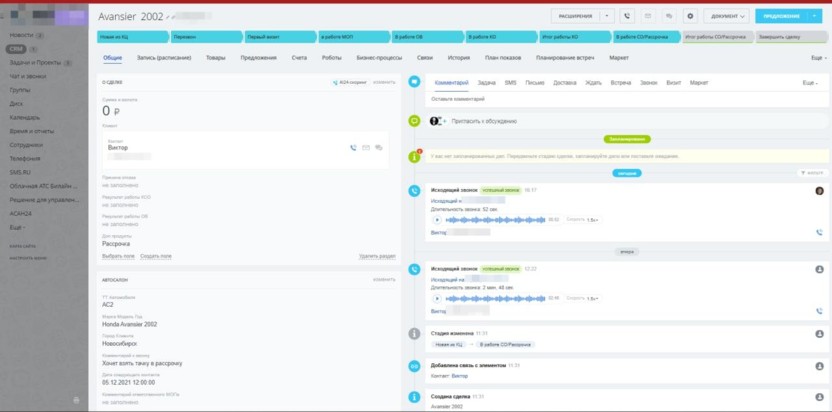Viewport: 832px width, 412px height.
Task: Switch to the Счета tab
Action: [299, 58]
